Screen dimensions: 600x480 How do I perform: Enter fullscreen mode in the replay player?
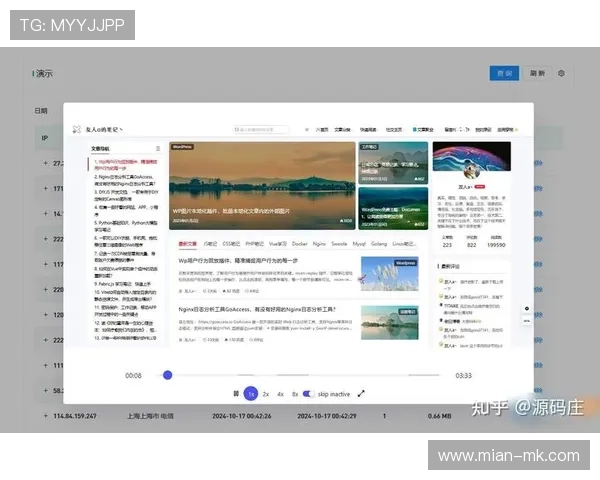[361, 394]
